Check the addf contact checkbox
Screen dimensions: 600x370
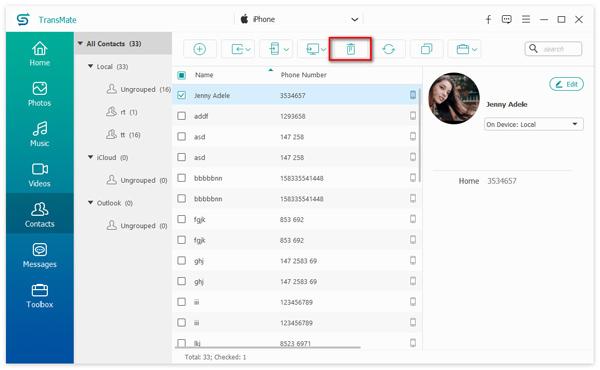(181, 116)
